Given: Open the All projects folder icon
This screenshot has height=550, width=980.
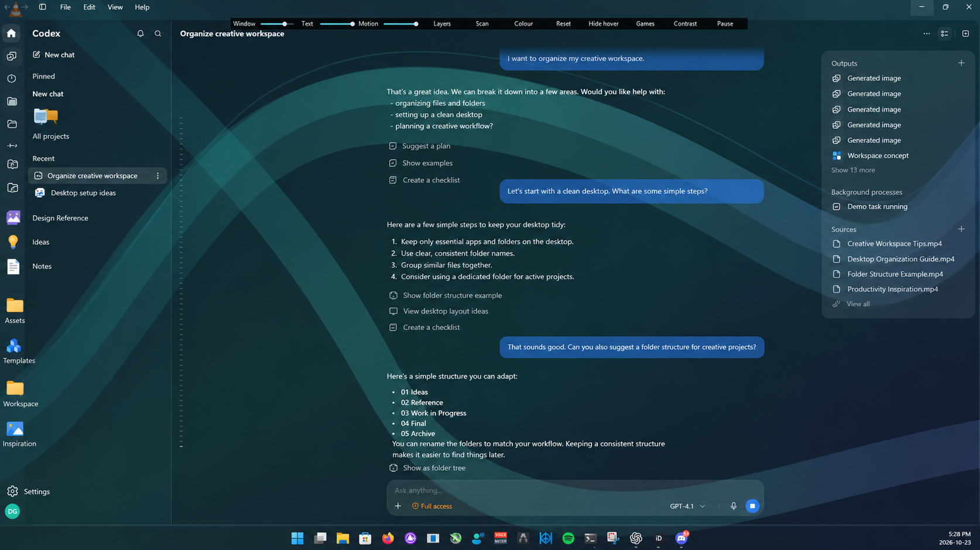Looking at the screenshot, I should 46,116.
